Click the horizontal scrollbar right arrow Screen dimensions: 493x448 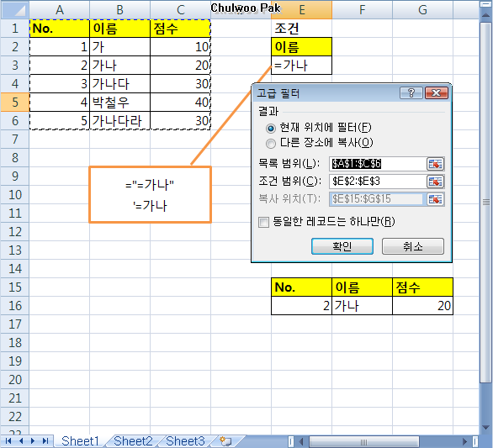[x=464, y=442]
